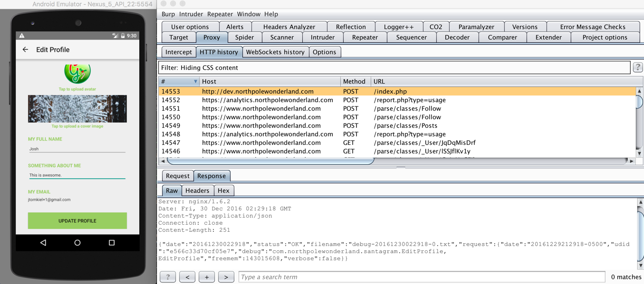This screenshot has height=284, width=644.
Task: Tap the full name field containing Josh
Action: click(77, 149)
